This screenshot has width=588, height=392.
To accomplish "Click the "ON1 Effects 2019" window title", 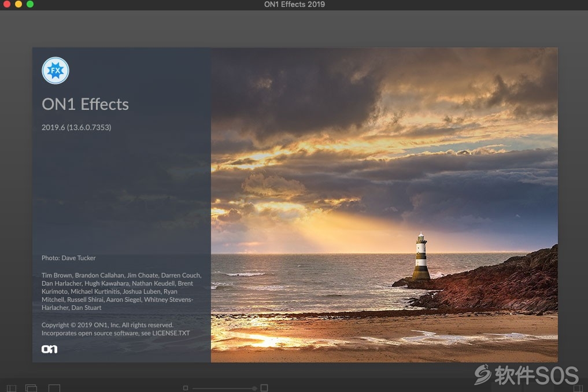I will point(294,4).
